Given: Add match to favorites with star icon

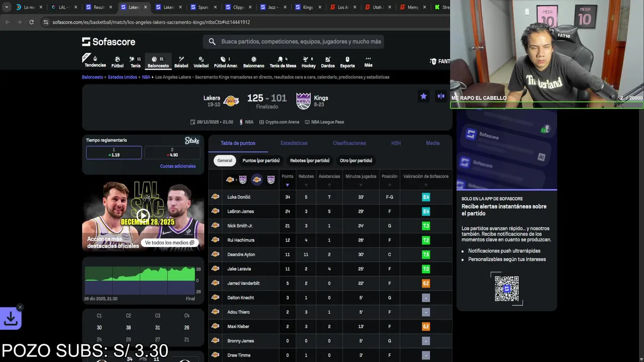Looking at the screenshot, I should (424, 96).
